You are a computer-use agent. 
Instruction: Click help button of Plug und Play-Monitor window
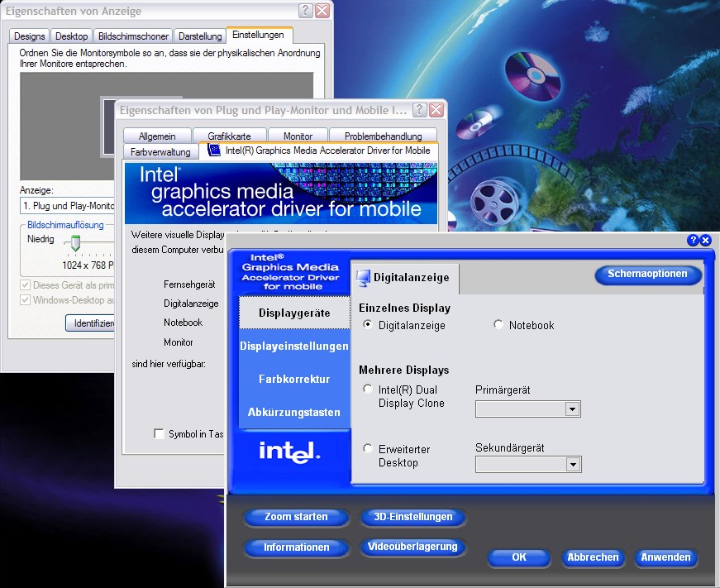[x=419, y=110]
